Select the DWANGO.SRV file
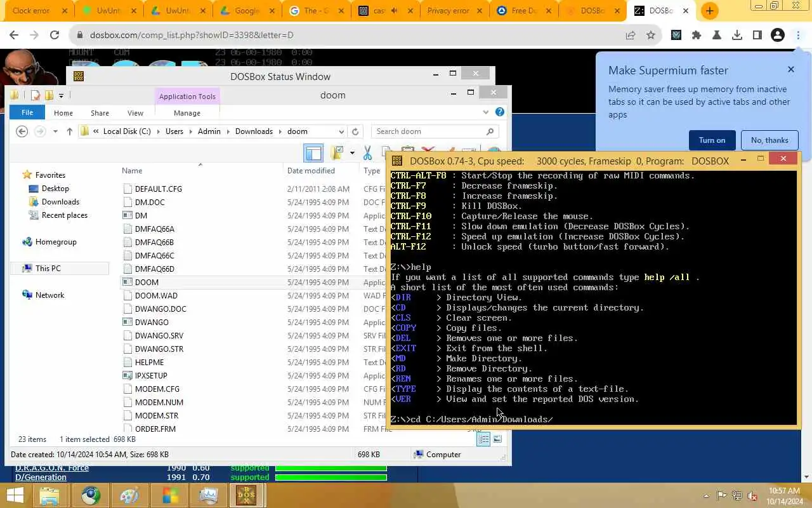This screenshot has width=812, height=508. (x=159, y=335)
